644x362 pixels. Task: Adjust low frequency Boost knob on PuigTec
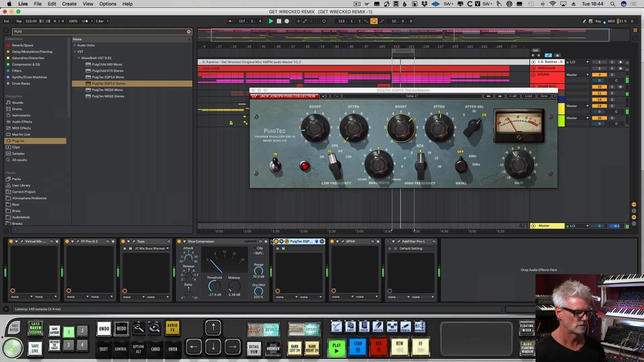(315, 127)
